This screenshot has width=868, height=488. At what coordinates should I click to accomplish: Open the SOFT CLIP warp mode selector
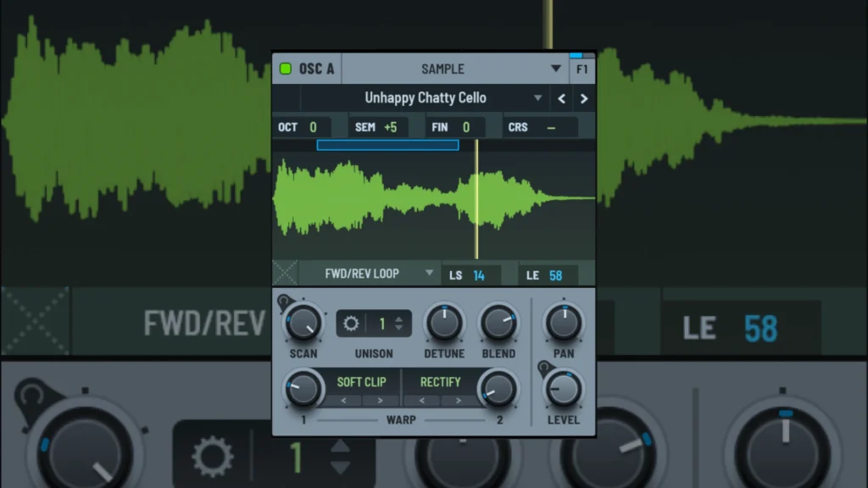[x=361, y=382]
